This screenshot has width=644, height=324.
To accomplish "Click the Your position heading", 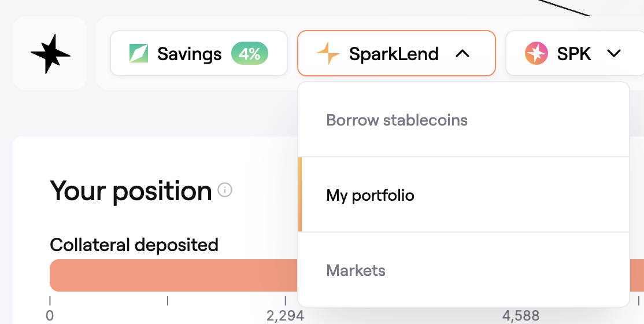I will tap(131, 190).
